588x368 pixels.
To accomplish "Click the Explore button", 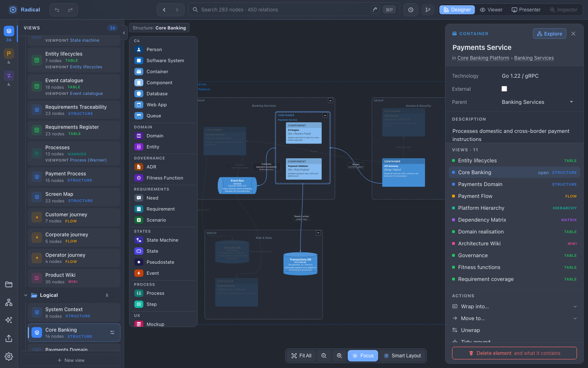I will click(549, 34).
